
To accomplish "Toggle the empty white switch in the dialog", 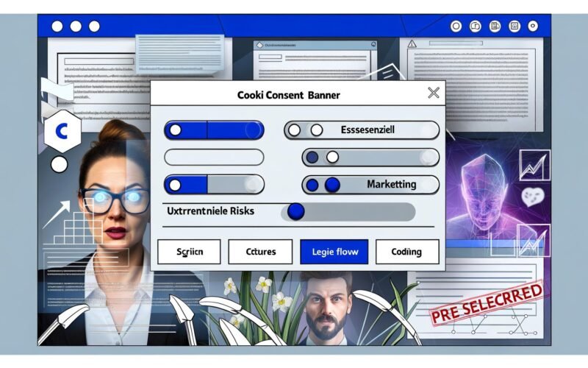I will [x=214, y=158].
